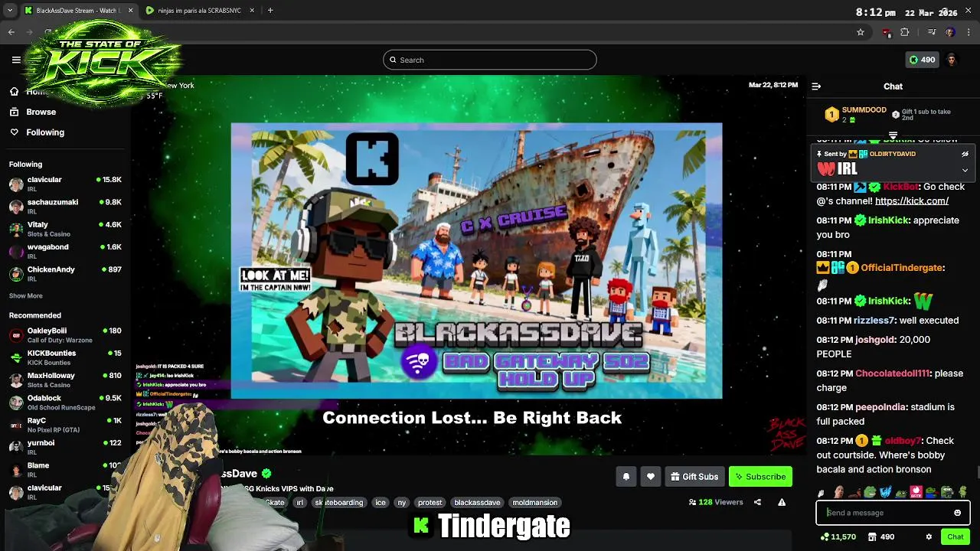This screenshot has height=551, width=980.
Task: Switch to ninjas im paris SCRABSNYC tab
Action: pos(199,11)
